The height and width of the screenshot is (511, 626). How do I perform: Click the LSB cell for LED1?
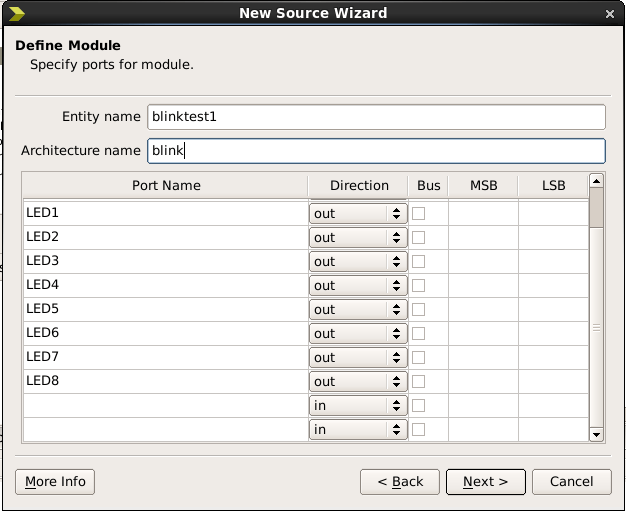pos(553,213)
